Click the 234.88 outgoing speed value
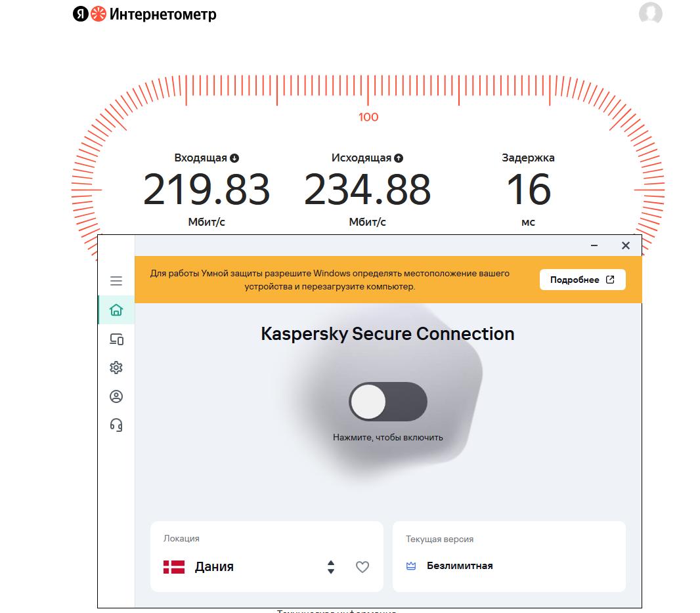The width and height of the screenshot is (700, 613). (x=368, y=190)
